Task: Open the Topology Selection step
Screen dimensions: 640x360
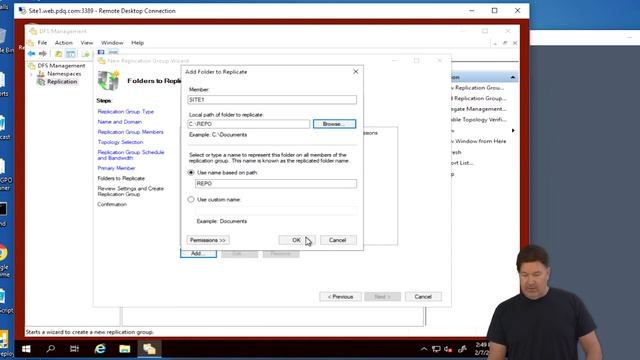Action: pos(120,142)
